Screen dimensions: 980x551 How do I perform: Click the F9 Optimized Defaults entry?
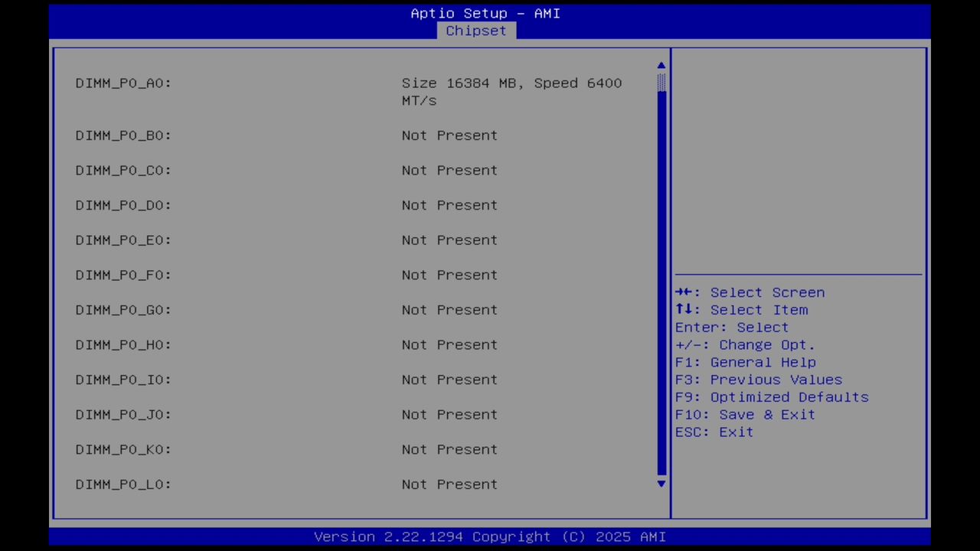coord(772,396)
